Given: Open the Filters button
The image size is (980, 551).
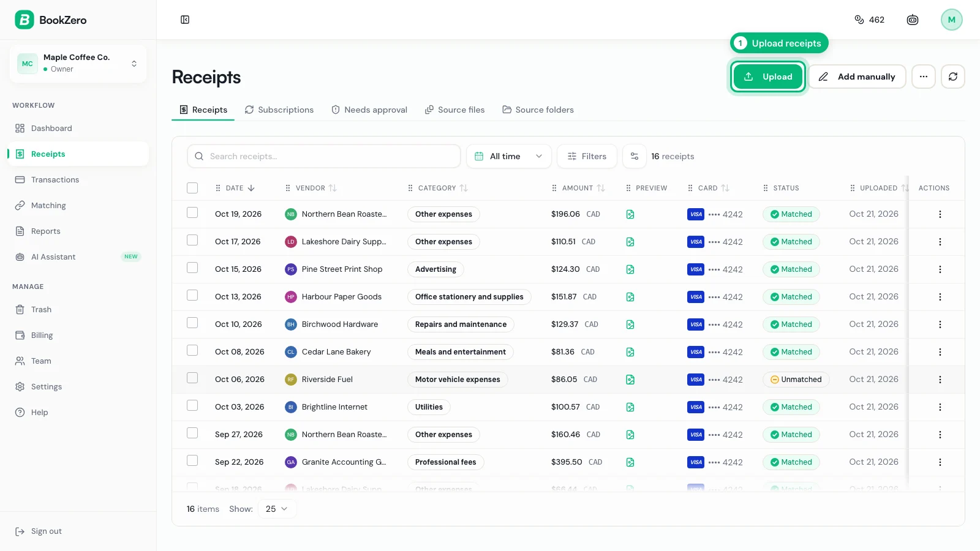Looking at the screenshot, I should coord(587,156).
